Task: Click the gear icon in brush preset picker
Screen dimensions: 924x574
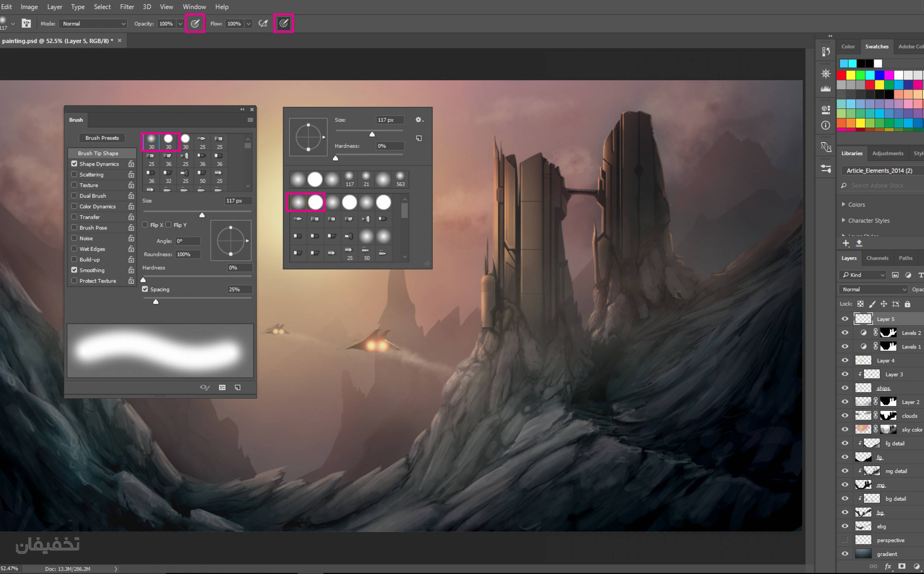Action: point(419,120)
